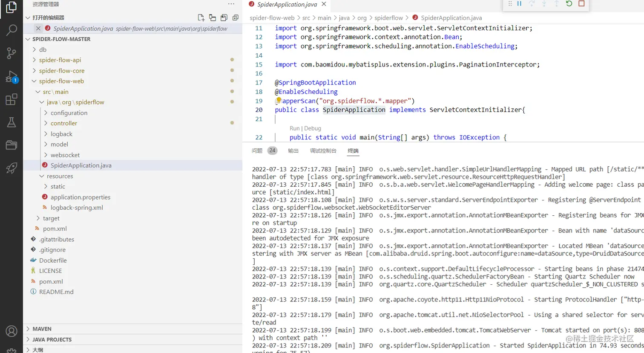The width and height of the screenshot is (644, 353).
Task: Open the Extensions view
Action: click(11, 99)
